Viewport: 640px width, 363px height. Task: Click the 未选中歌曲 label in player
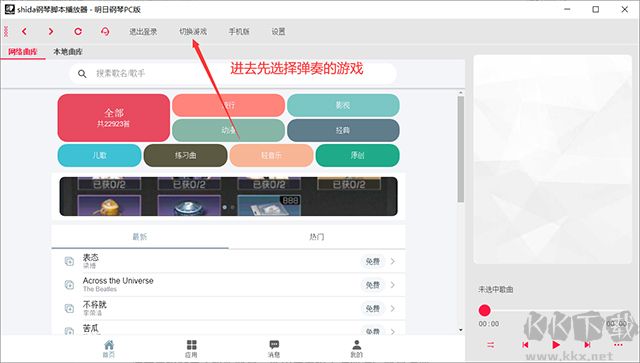(x=496, y=290)
